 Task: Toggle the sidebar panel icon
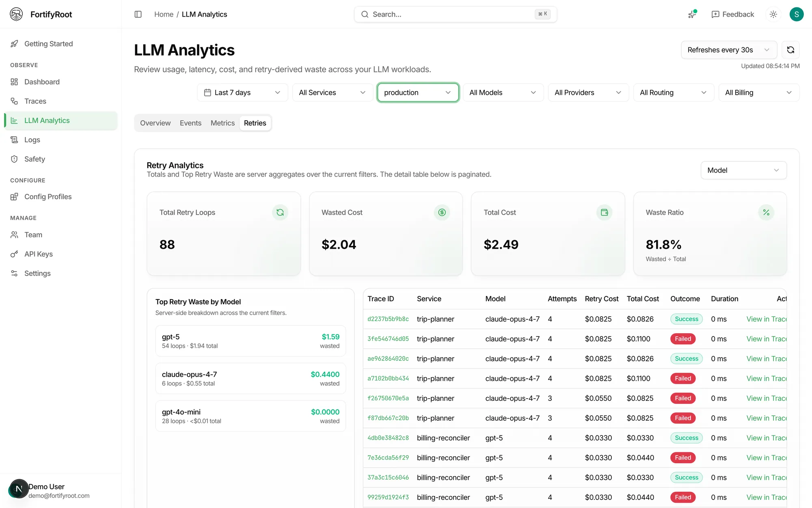pos(138,14)
